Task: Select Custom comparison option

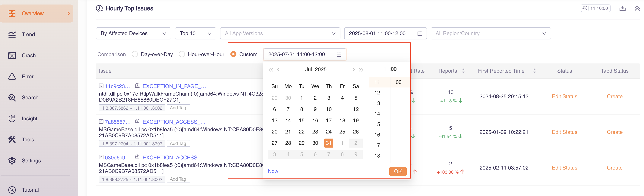Action: pyautogui.click(x=233, y=54)
